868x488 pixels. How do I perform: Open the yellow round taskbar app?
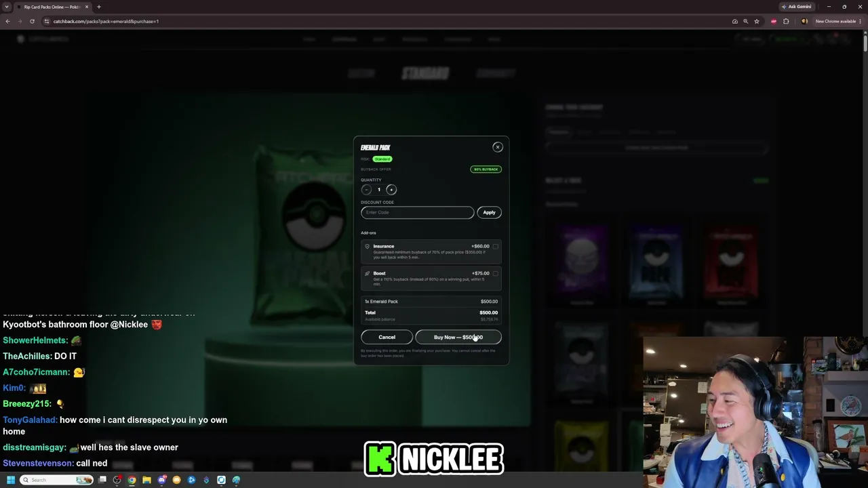pyautogui.click(x=177, y=480)
